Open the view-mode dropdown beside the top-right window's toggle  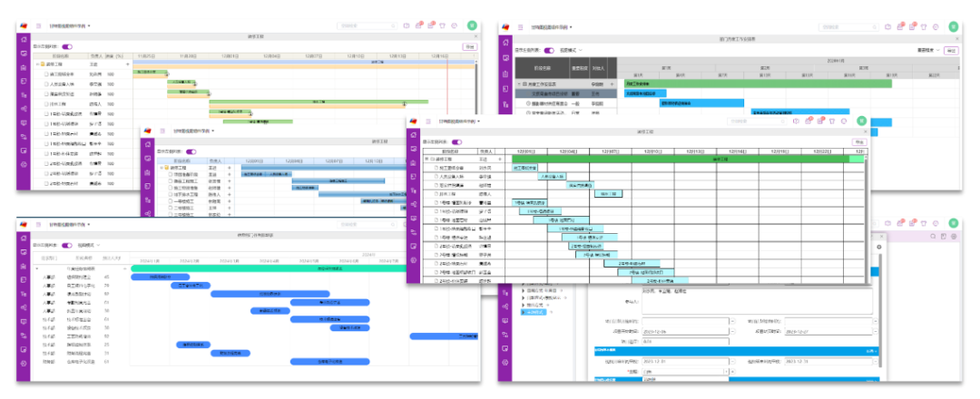coord(571,50)
